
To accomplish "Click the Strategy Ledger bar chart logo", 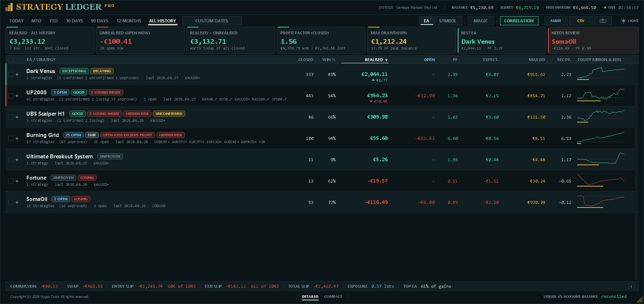I will click(9, 7).
